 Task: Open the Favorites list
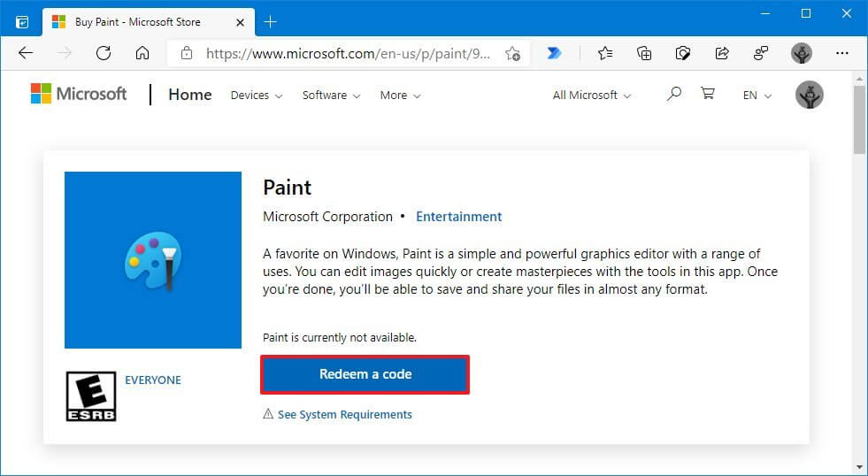pyautogui.click(x=605, y=53)
